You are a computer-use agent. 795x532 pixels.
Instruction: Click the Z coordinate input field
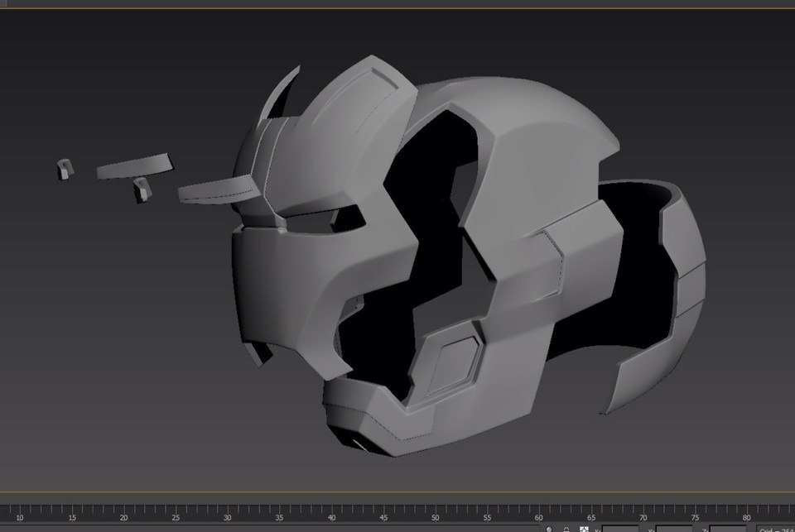(728, 530)
